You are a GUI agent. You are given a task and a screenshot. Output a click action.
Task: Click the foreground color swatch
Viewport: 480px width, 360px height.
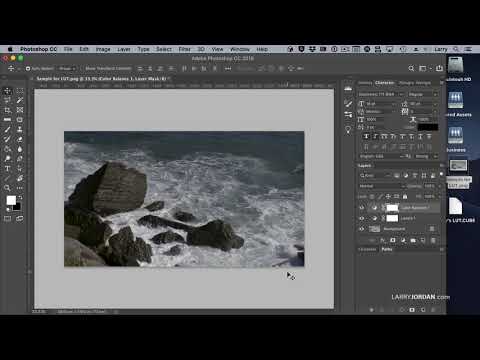click(11, 200)
